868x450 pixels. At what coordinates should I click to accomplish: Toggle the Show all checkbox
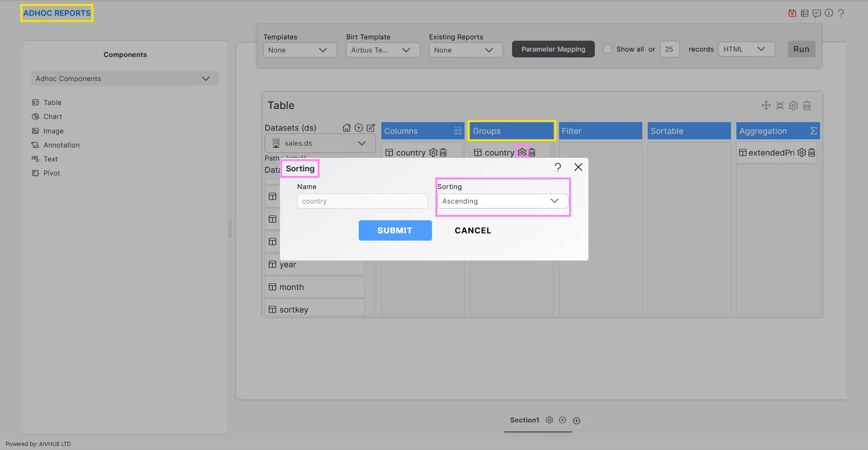click(x=607, y=49)
